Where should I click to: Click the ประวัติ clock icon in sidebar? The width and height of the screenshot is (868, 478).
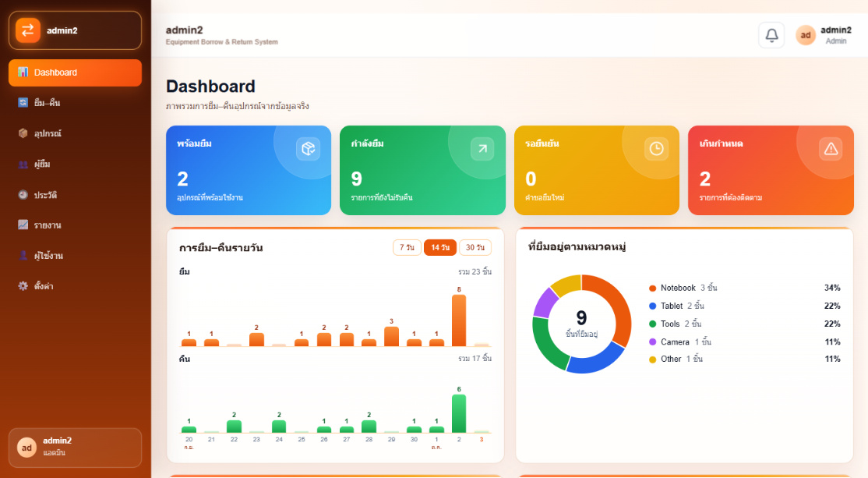coord(23,194)
